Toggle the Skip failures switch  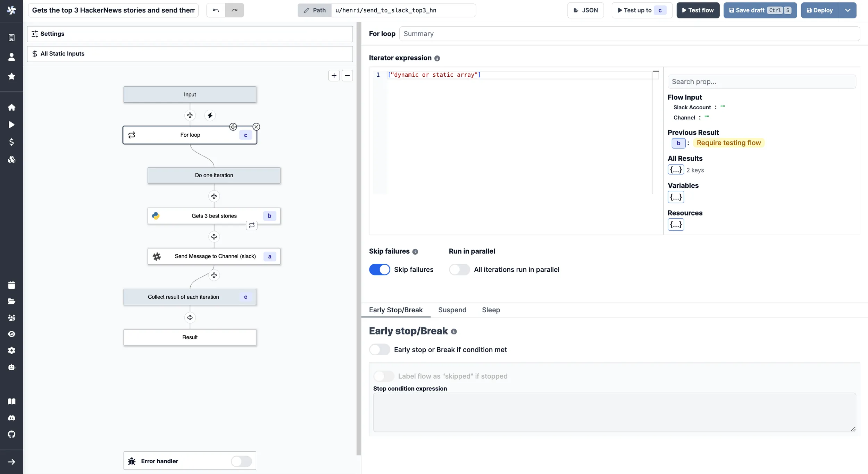[379, 269]
